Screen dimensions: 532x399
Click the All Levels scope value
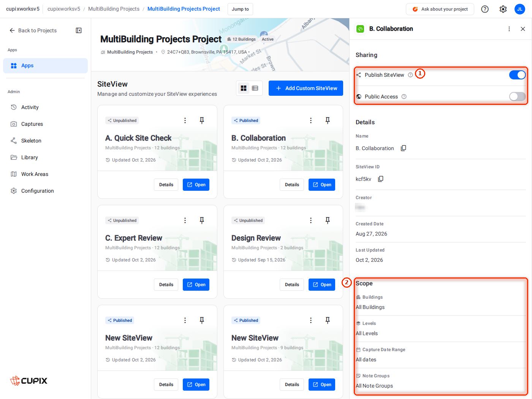367,333
